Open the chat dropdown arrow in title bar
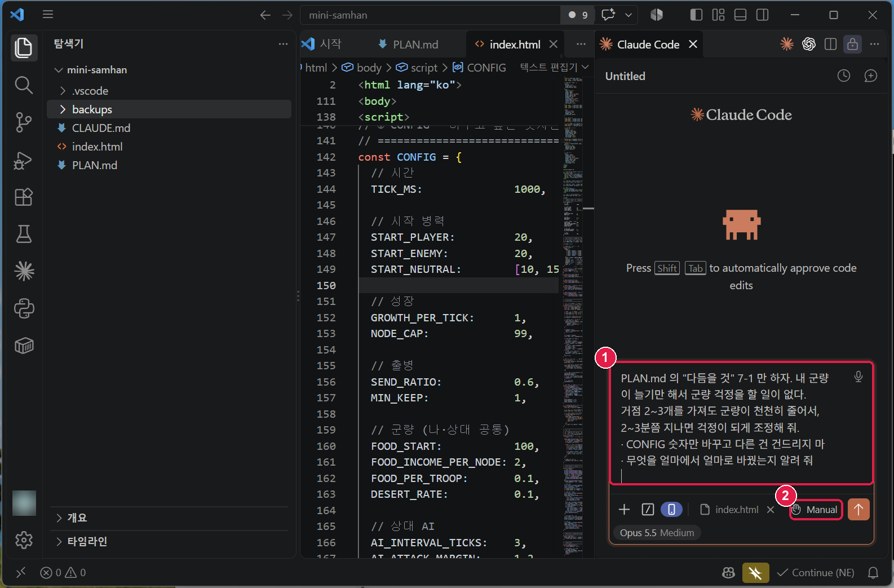Viewport: 894px width, 588px height. click(x=629, y=15)
